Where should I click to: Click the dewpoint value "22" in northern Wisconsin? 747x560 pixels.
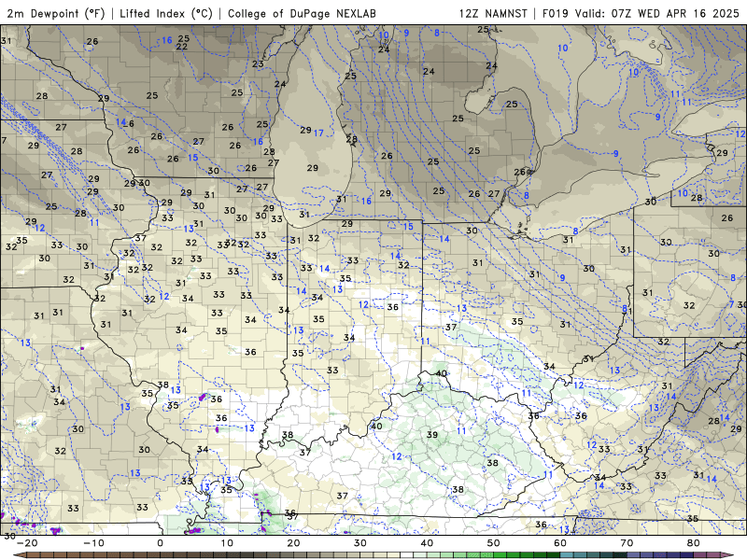[x=181, y=47]
